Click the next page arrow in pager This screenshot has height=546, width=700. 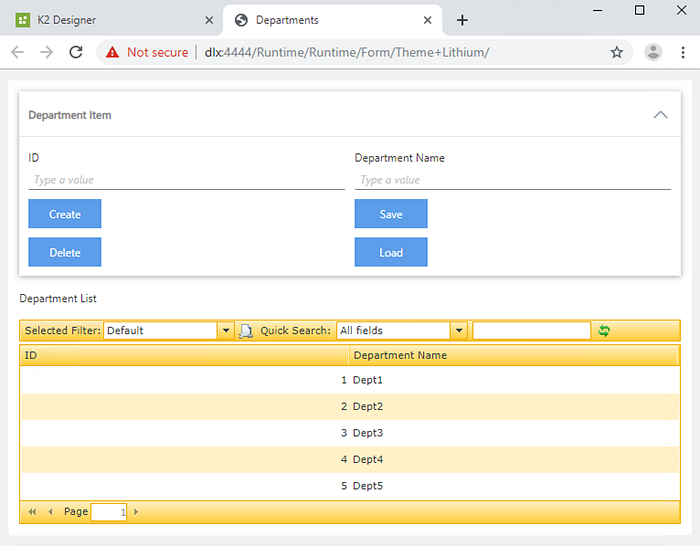tap(136, 512)
